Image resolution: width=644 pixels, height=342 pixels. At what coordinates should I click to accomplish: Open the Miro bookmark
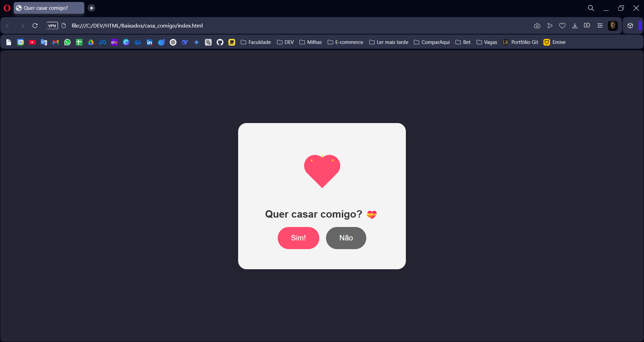pyautogui.click(x=232, y=42)
